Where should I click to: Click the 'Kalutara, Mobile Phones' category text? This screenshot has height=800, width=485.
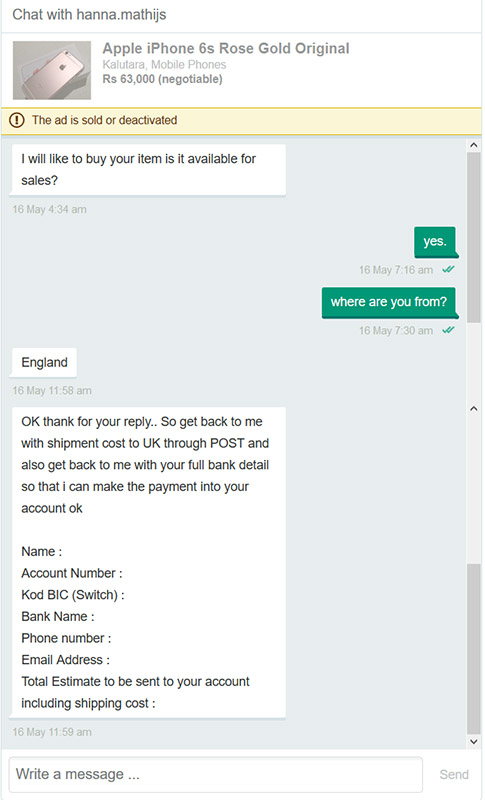tap(164, 65)
